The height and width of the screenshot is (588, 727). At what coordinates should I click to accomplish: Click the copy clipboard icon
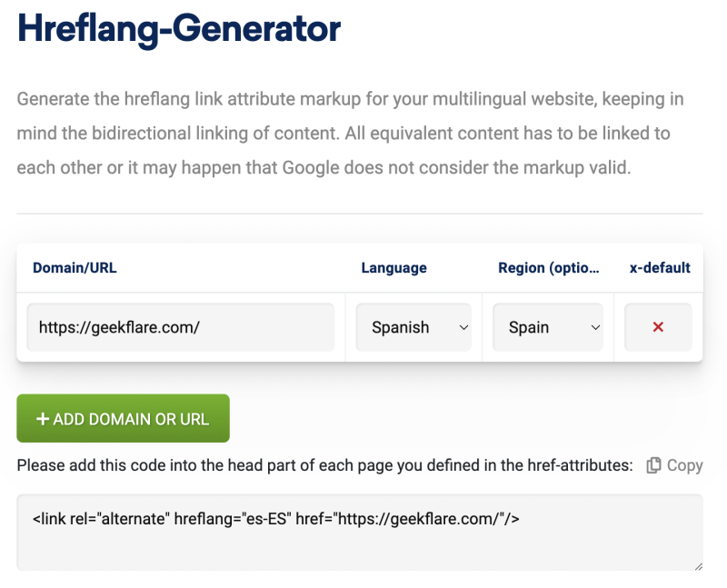653,465
